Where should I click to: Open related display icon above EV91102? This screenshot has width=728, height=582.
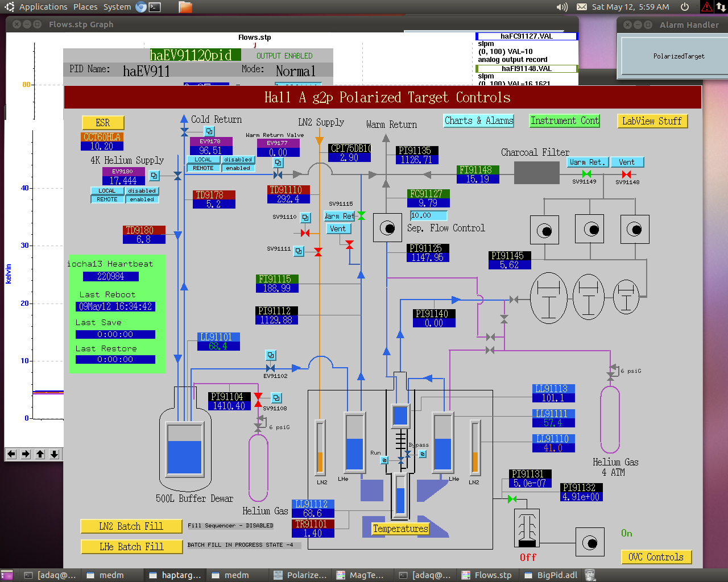click(271, 355)
